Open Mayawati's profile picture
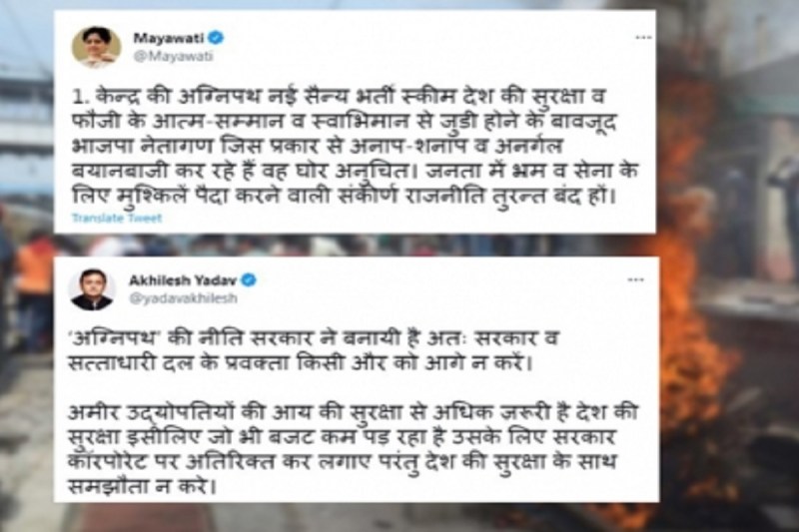The image size is (799, 532). (96, 47)
